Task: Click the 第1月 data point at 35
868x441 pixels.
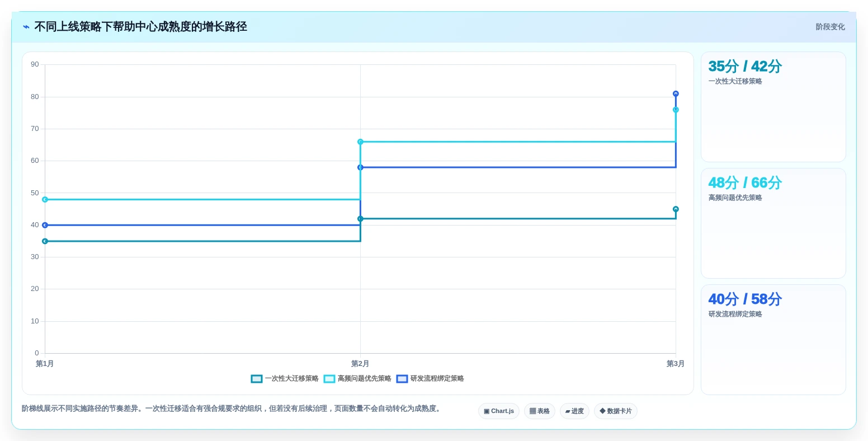Action: (x=45, y=241)
